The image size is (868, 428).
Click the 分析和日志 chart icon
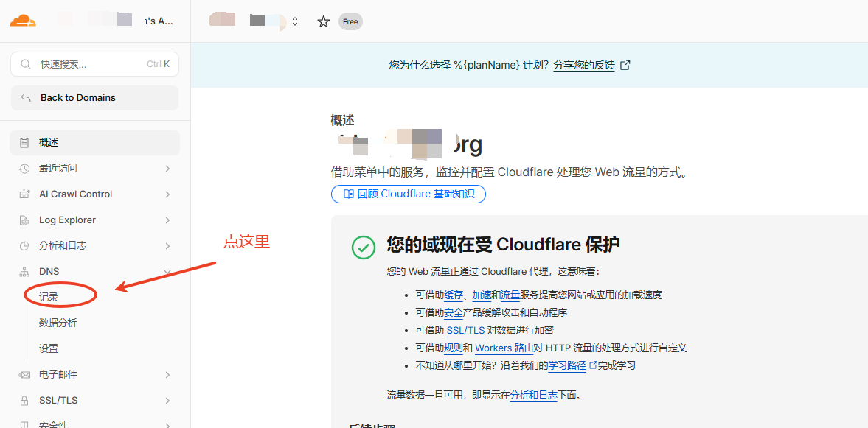(24, 246)
